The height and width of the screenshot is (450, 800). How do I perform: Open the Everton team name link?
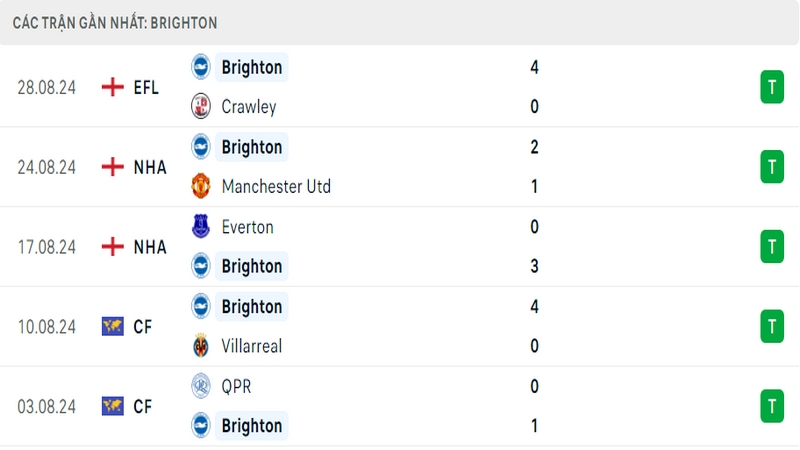click(x=247, y=227)
